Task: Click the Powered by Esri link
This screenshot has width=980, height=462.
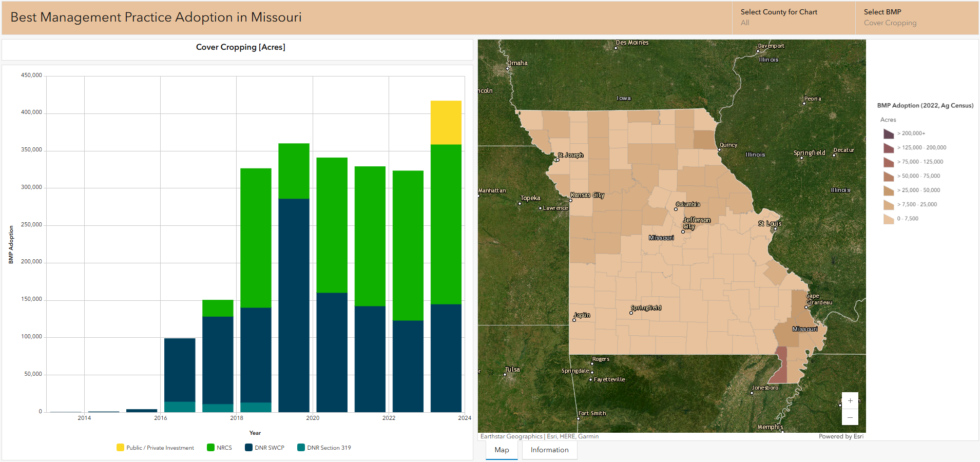Action: tap(841, 436)
